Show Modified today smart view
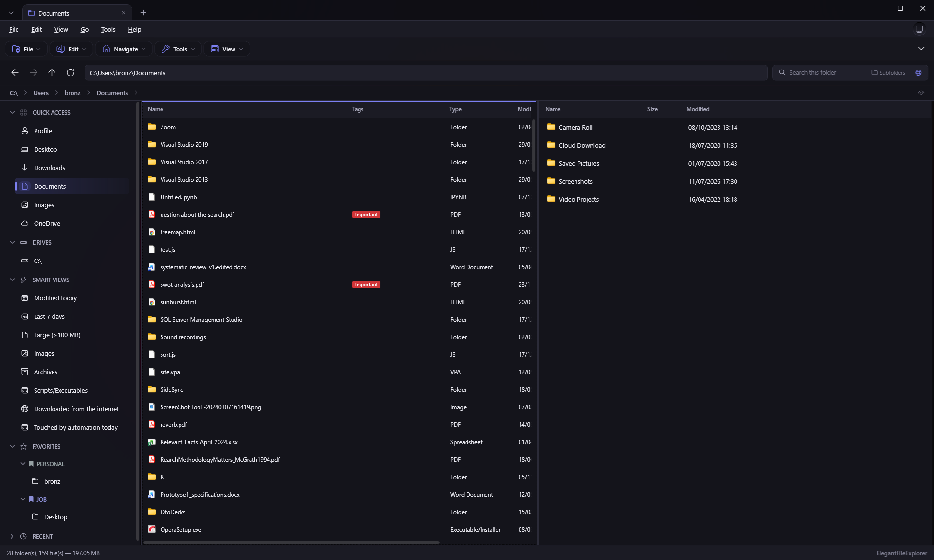The height and width of the screenshot is (560, 934). 73,298
